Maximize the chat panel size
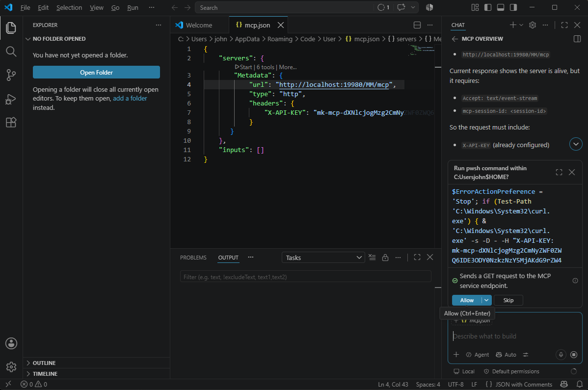This screenshot has height=390, width=588. click(x=564, y=25)
